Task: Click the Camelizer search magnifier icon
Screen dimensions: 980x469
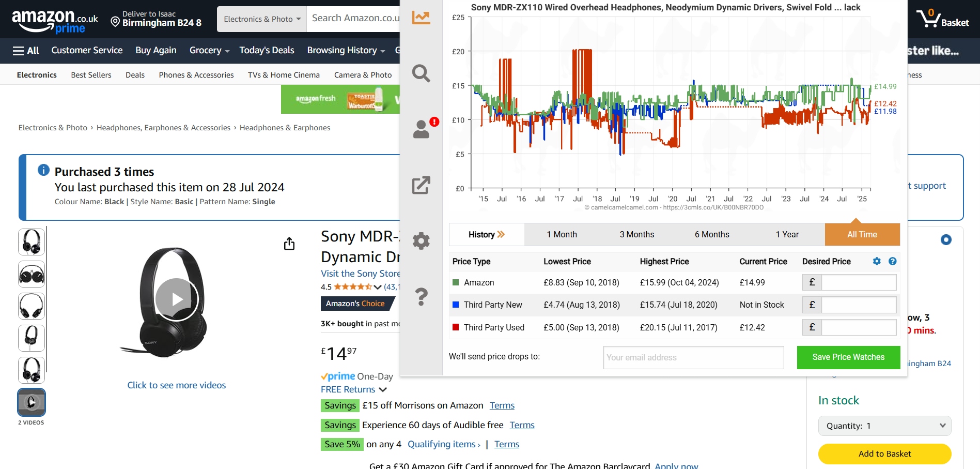Action: [x=421, y=73]
